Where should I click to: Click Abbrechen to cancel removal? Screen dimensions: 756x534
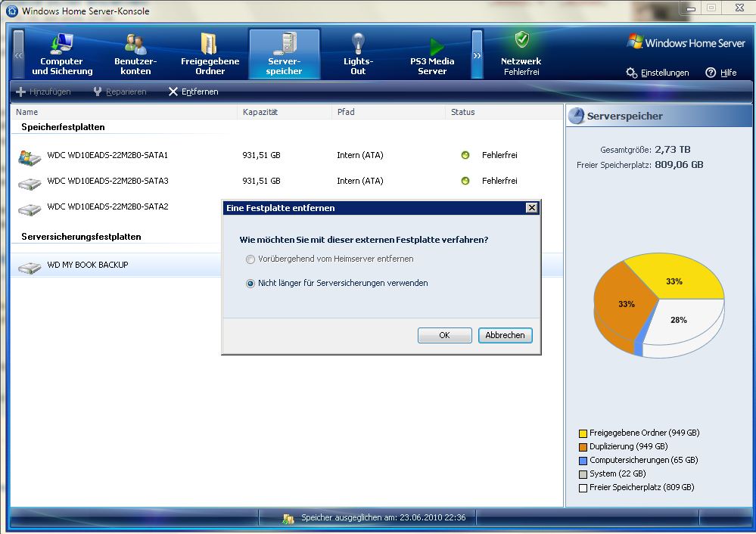tap(505, 335)
